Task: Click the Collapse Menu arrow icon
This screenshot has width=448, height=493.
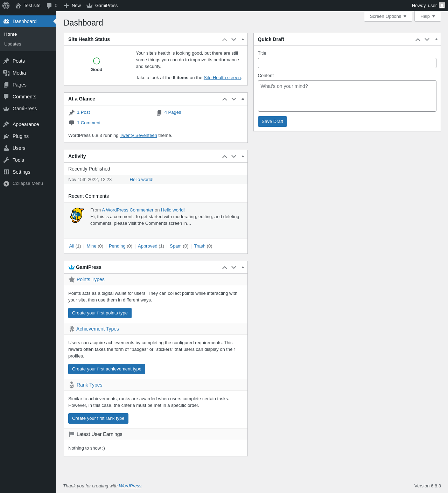Action: pyautogui.click(x=6, y=183)
